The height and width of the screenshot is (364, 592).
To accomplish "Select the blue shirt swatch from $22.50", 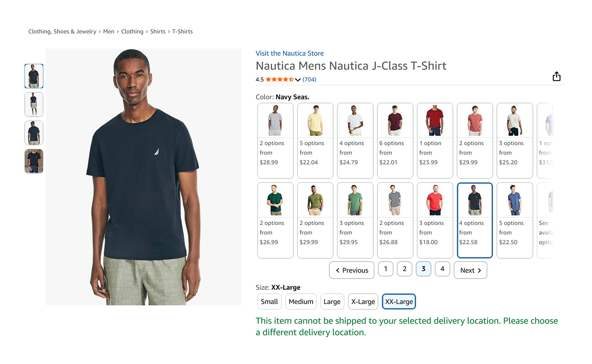I will [515, 220].
